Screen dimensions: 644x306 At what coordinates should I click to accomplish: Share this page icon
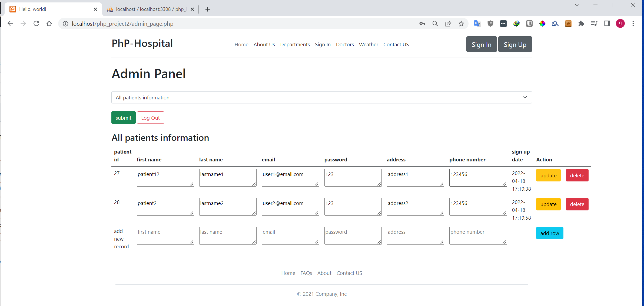coord(448,24)
